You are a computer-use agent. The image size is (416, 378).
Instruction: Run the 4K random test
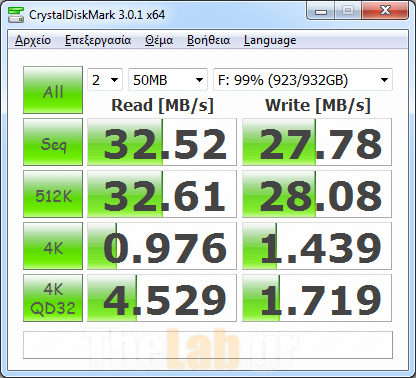[x=53, y=246]
